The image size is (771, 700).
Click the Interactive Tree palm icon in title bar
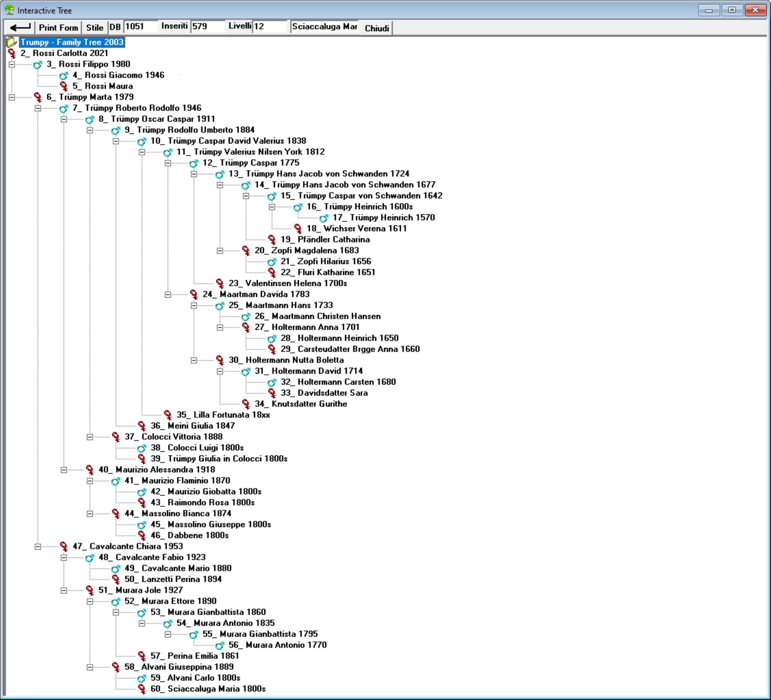(x=10, y=10)
